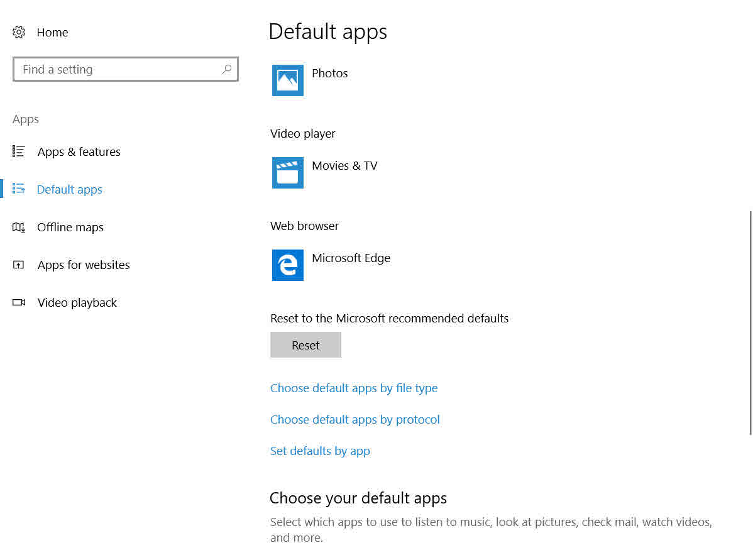Click the Photos app tile icon
753x560 pixels.
[288, 80]
